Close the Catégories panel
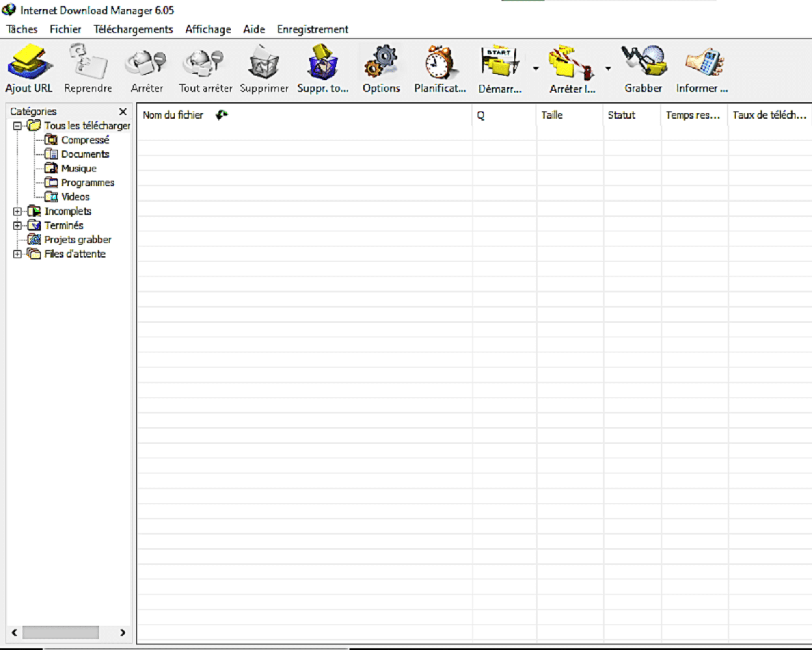 pyautogui.click(x=123, y=111)
